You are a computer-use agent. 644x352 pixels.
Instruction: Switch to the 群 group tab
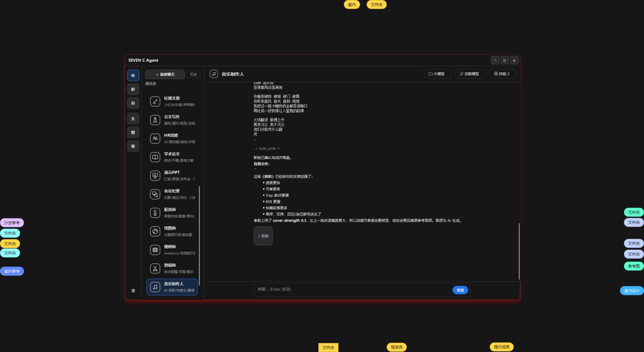[x=133, y=89]
